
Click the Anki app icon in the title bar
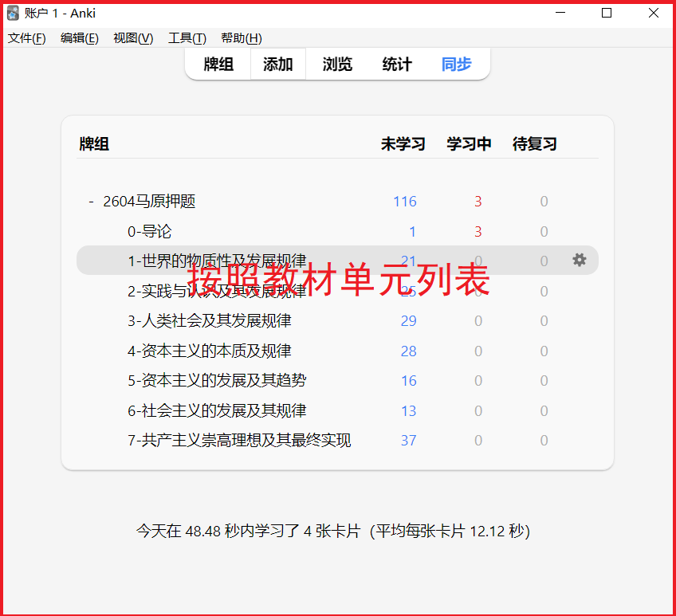click(x=11, y=12)
